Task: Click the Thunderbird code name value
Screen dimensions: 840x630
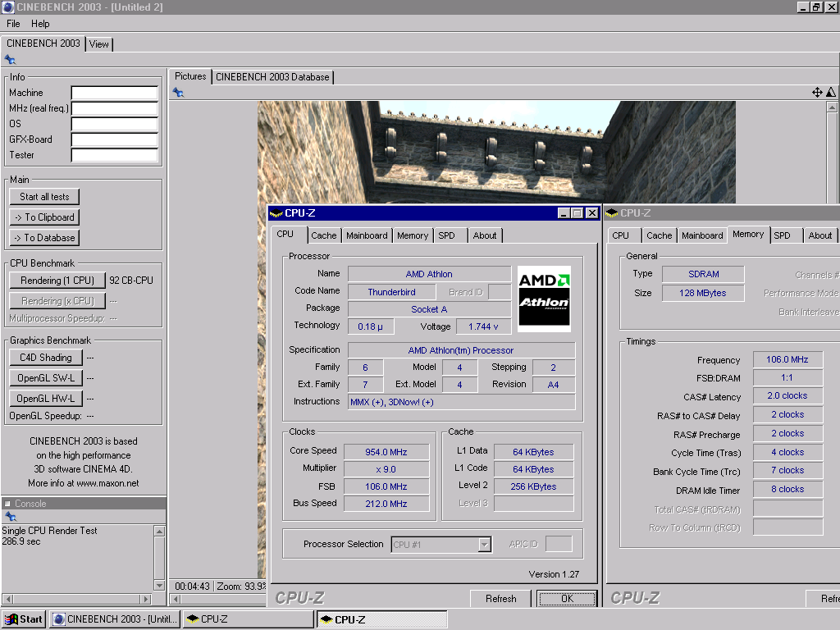Action: pyautogui.click(x=391, y=292)
